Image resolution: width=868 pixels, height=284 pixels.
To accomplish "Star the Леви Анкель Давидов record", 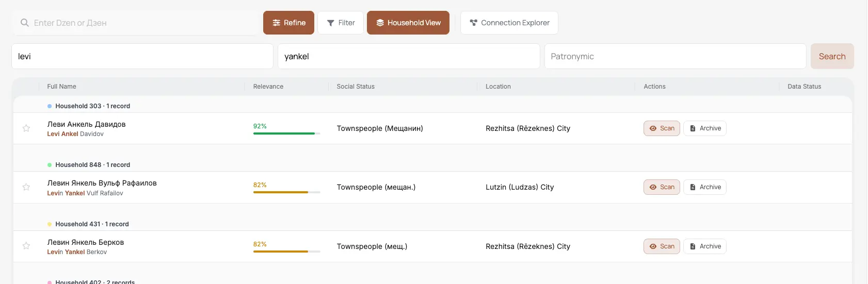I will click(26, 128).
